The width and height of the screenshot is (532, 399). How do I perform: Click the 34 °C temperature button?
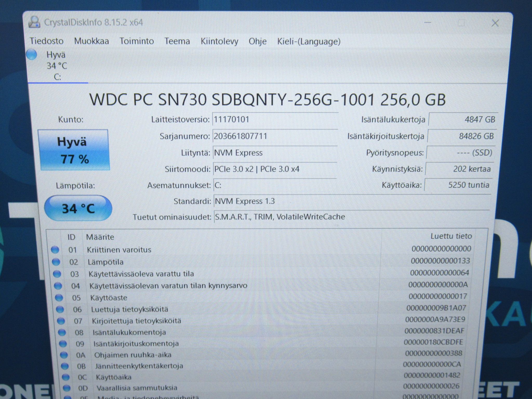[78, 208]
